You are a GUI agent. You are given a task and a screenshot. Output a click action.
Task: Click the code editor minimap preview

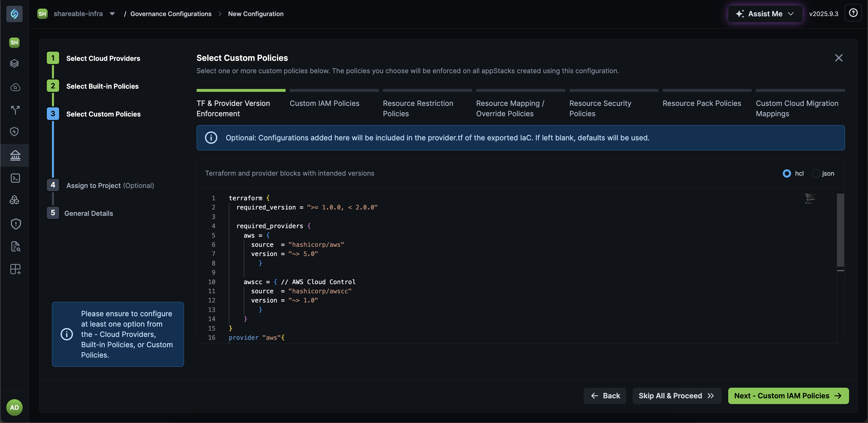coord(810,199)
